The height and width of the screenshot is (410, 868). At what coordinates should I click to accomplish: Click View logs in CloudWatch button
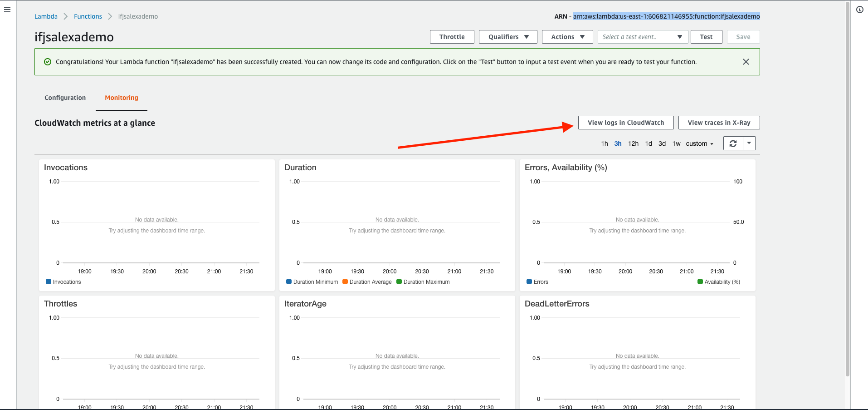[x=625, y=123]
